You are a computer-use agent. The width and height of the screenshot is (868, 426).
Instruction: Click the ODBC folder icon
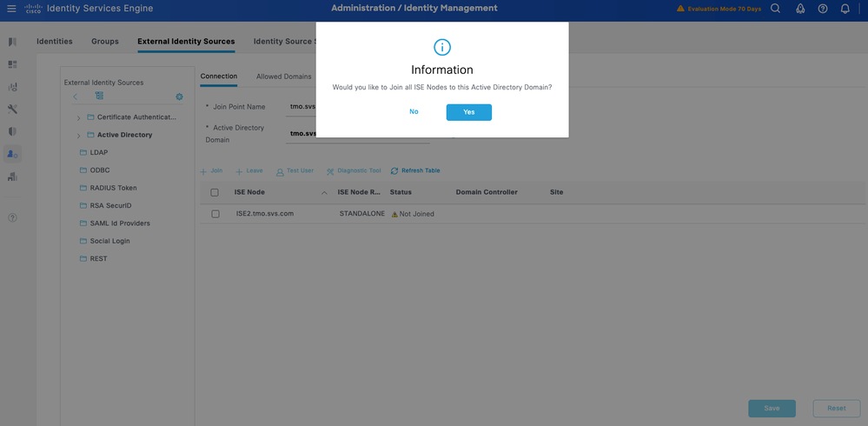[x=83, y=170]
